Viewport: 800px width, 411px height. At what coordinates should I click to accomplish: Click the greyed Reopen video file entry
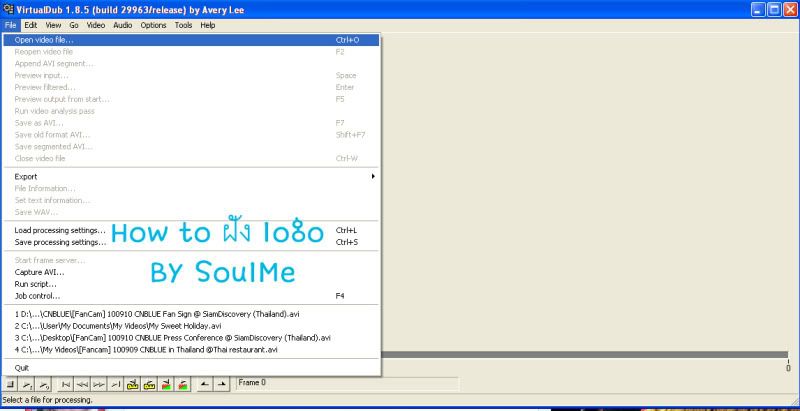[x=191, y=52]
